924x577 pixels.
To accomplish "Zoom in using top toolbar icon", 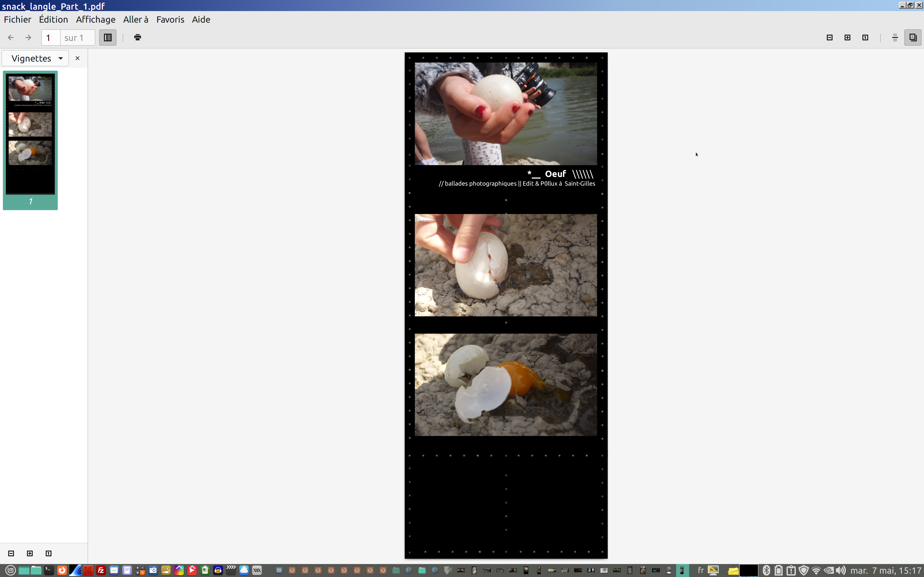I will 847,38.
